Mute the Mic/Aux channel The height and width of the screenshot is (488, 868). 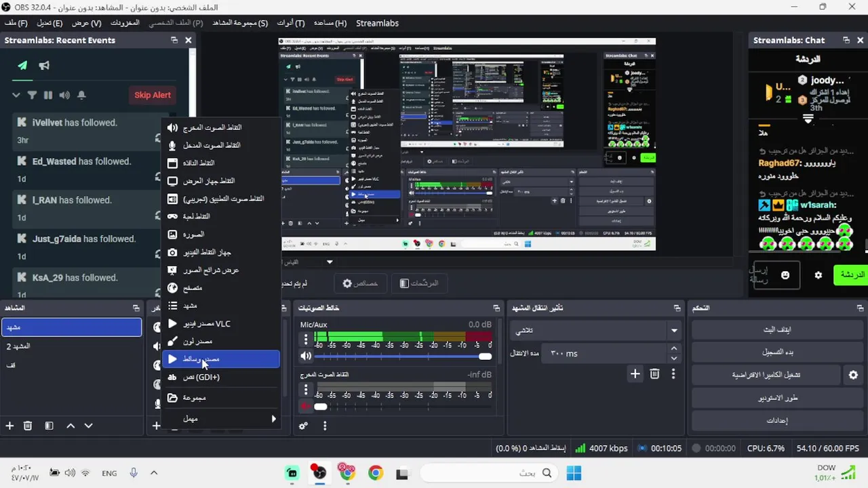[x=307, y=356]
